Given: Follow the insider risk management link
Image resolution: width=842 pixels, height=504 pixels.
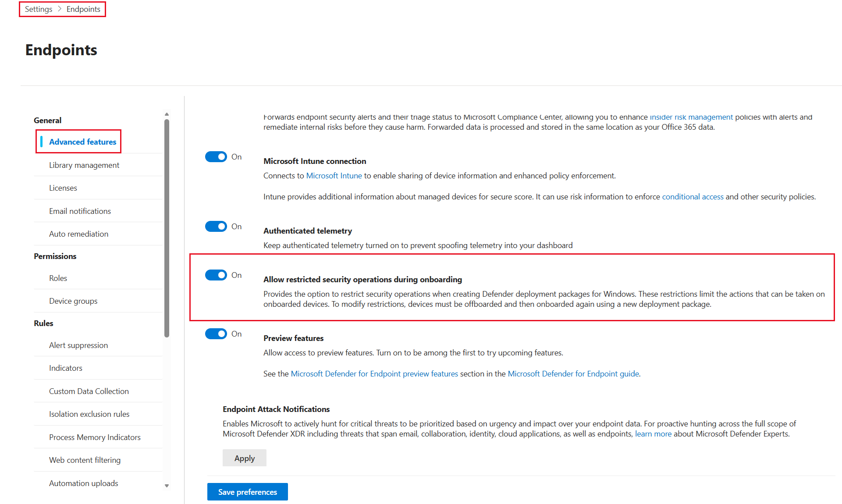Looking at the screenshot, I should (x=691, y=117).
